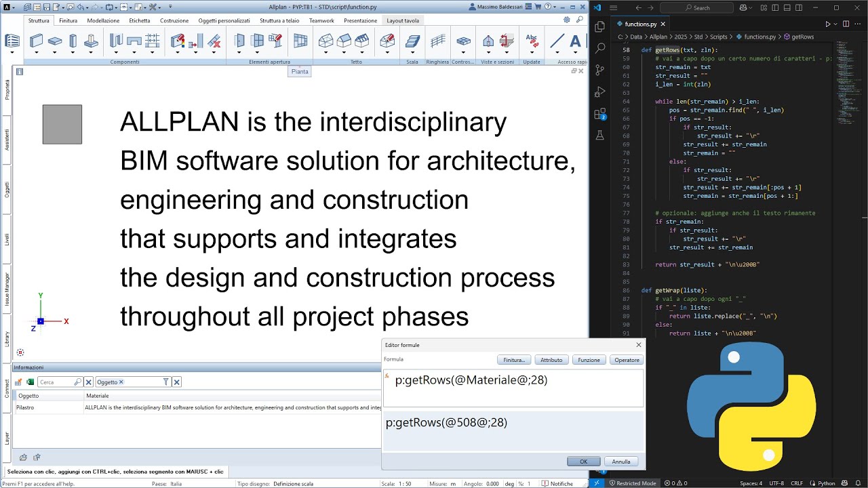Select the Facade tool in Elementi apertura
Viewport: 868px width, 488px height.
click(300, 41)
